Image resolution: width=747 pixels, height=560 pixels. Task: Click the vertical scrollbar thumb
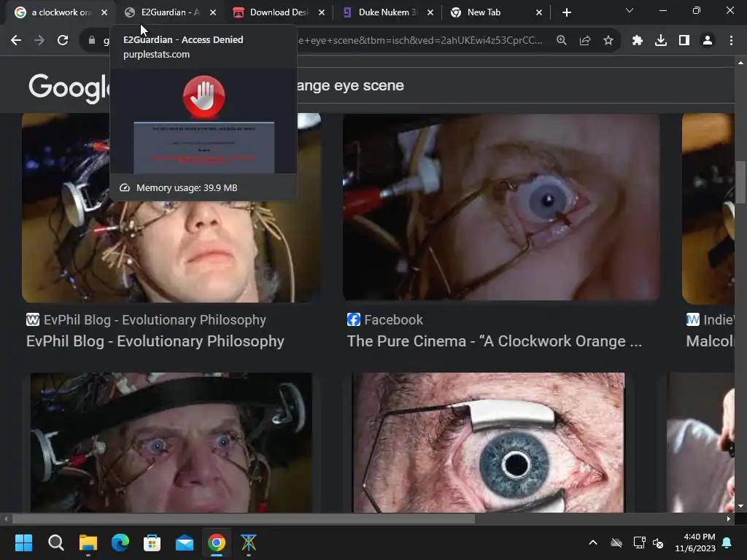point(741,182)
